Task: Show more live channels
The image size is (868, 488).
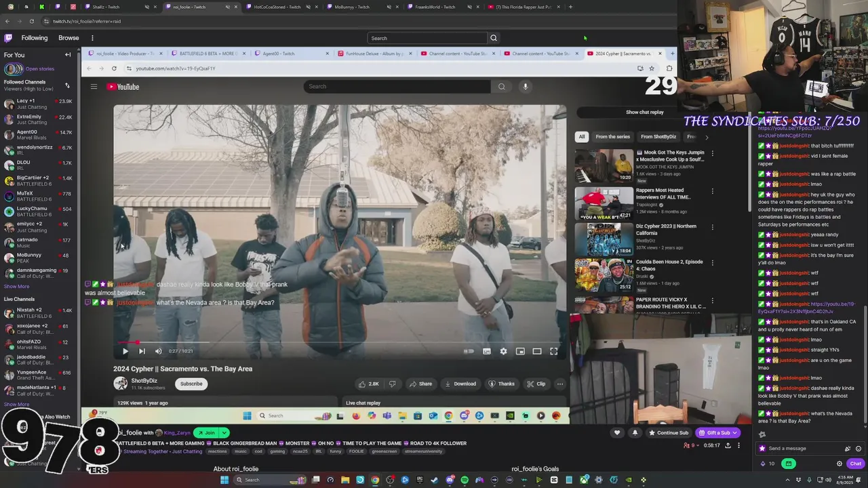Action: [x=16, y=404]
